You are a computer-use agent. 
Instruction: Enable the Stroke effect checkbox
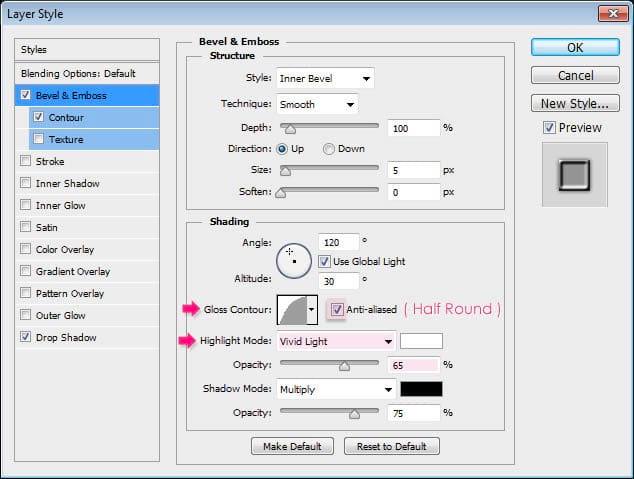[25, 161]
